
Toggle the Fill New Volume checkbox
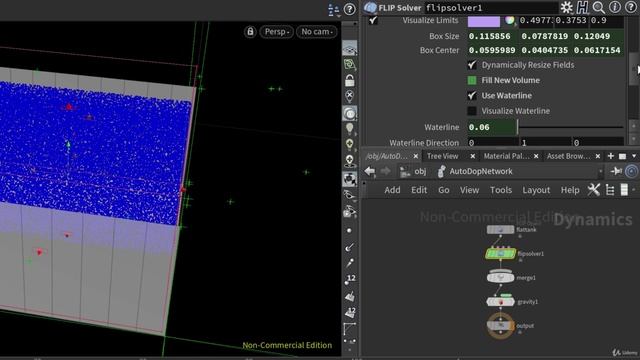pos(472,80)
